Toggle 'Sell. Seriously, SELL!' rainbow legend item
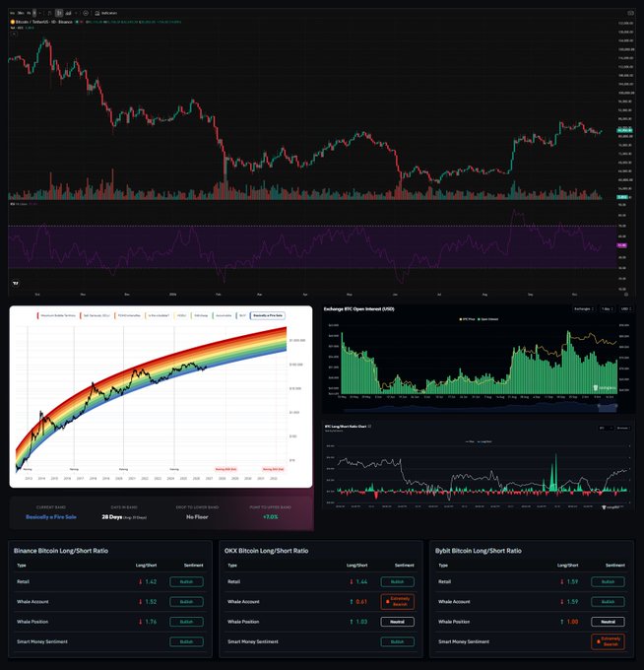Viewport: 644px width, 670px height. (96, 315)
